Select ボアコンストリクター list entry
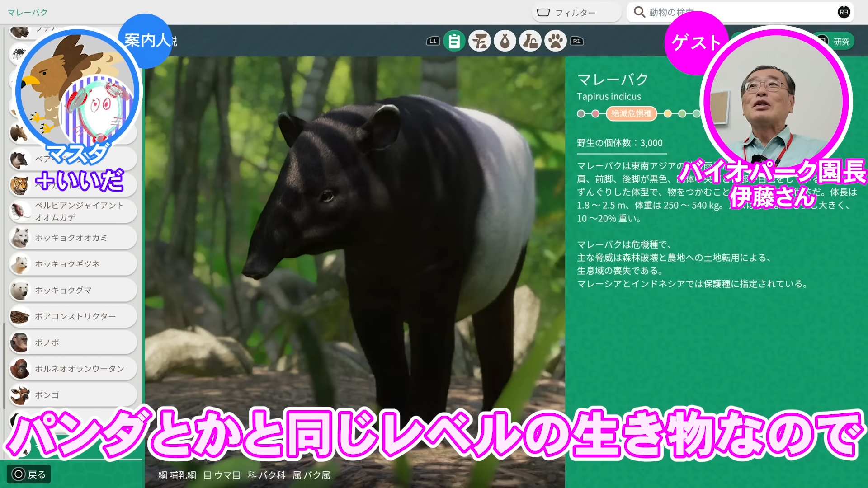The height and width of the screenshot is (488, 868). click(72, 316)
